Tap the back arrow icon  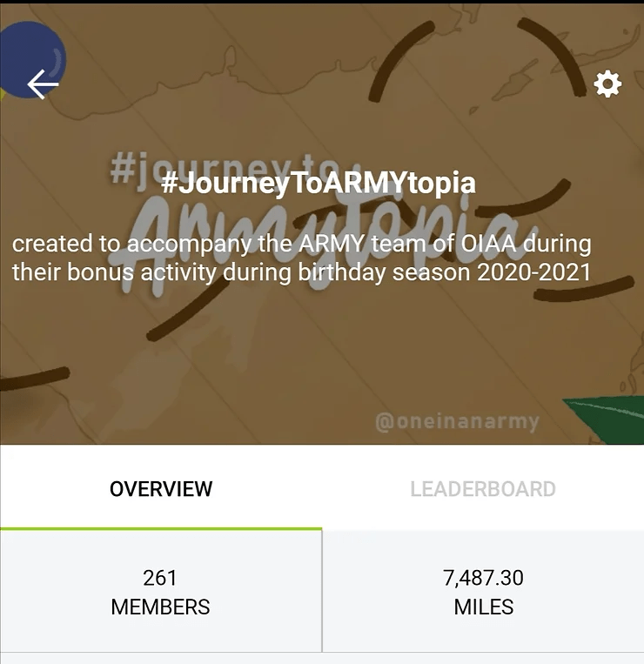(x=43, y=84)
